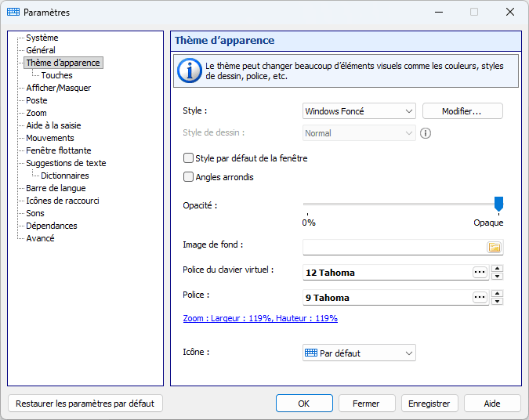Click Restaurer les paramètres par défaut
529x420 pixels.
[x=85, y=404]
